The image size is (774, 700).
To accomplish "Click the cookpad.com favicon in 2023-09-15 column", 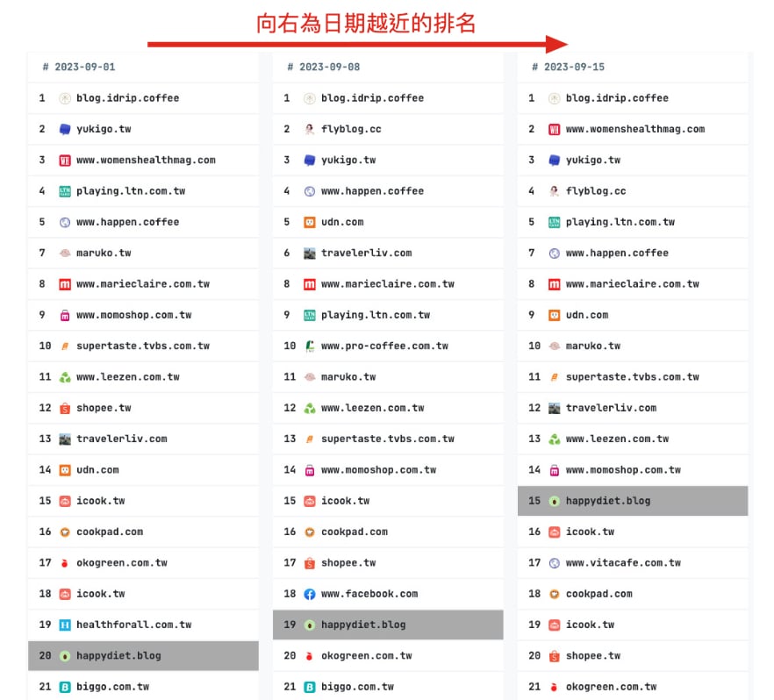I will pyautogui.click(x=555, y=594).
